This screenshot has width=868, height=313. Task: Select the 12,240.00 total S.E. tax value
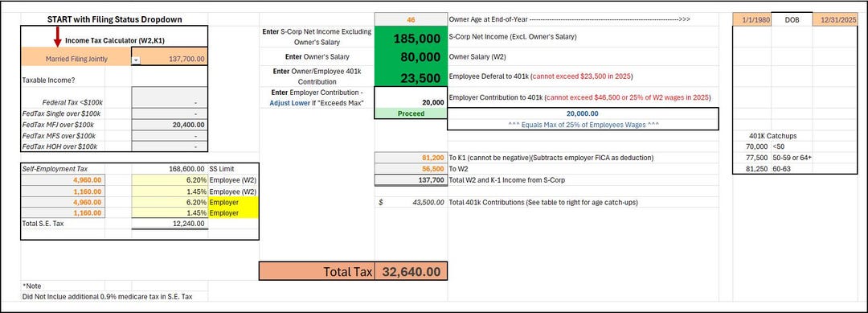pos(170,224)
